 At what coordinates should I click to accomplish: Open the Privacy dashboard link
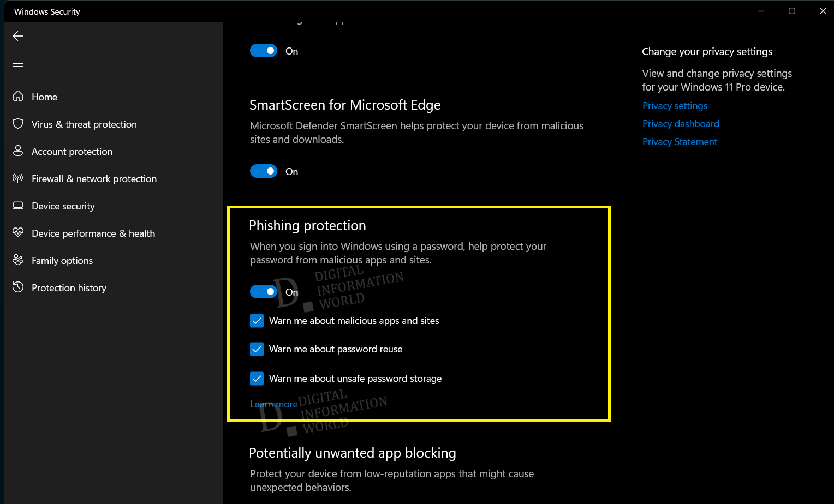pos(681,124)
